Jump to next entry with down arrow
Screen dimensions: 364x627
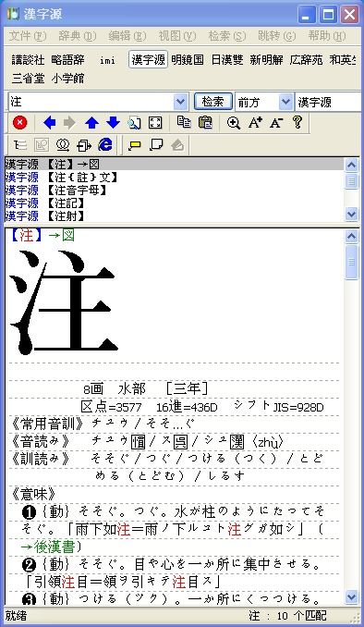(x=113, y=123)
